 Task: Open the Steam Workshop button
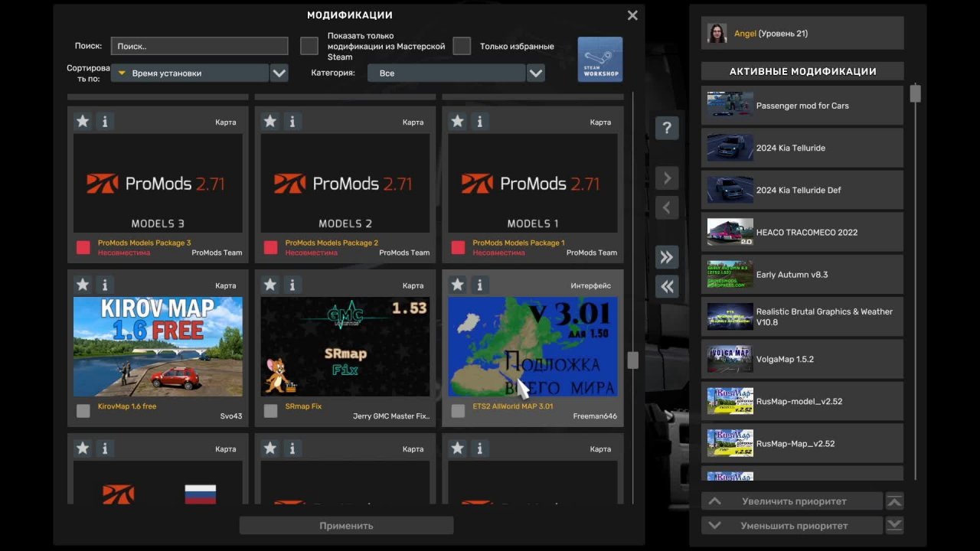pos(600,60)
